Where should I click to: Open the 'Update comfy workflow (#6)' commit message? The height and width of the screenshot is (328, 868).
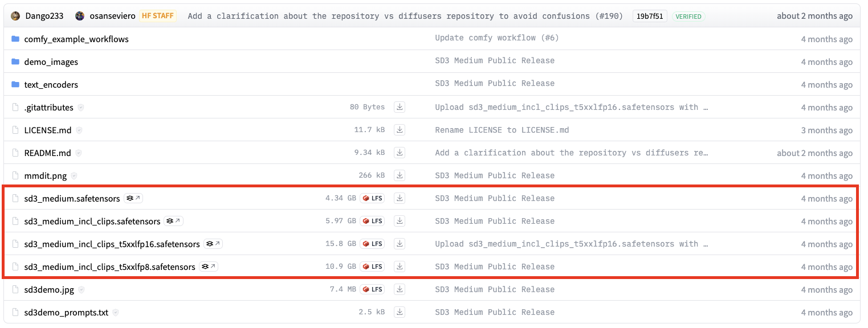(x=497, y=38)
